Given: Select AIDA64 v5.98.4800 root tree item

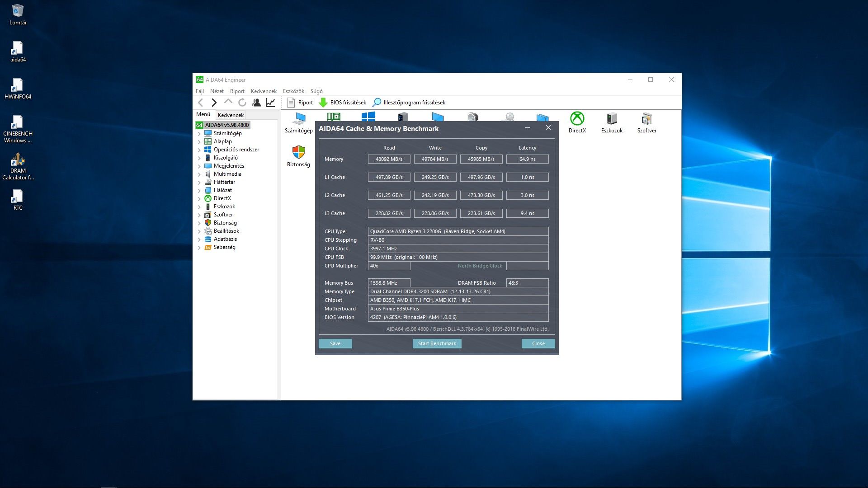Looking at the screenshot, I should tap(222, 125).
